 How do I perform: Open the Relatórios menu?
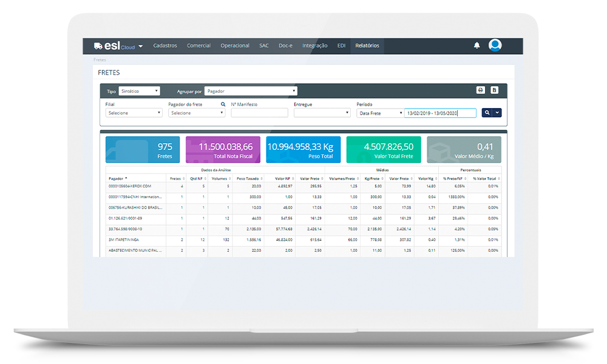pyautogui.click(x=367, y=45)
